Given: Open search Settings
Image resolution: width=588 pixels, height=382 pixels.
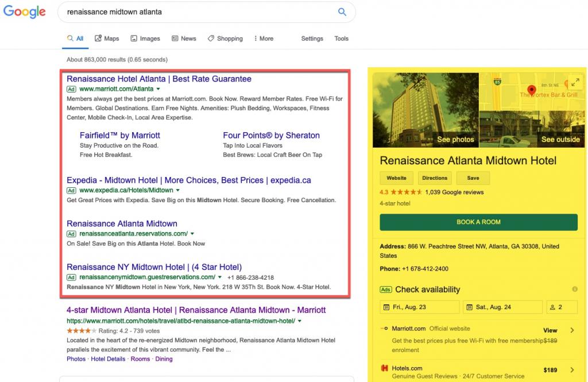Looking at the screenshot, I should (x=312, y=38).
